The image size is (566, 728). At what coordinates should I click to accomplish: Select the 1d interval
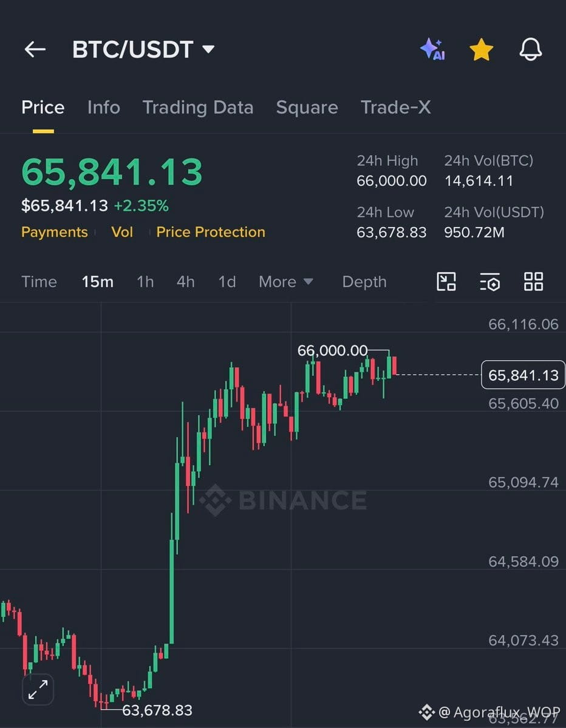tap(227, 282)
